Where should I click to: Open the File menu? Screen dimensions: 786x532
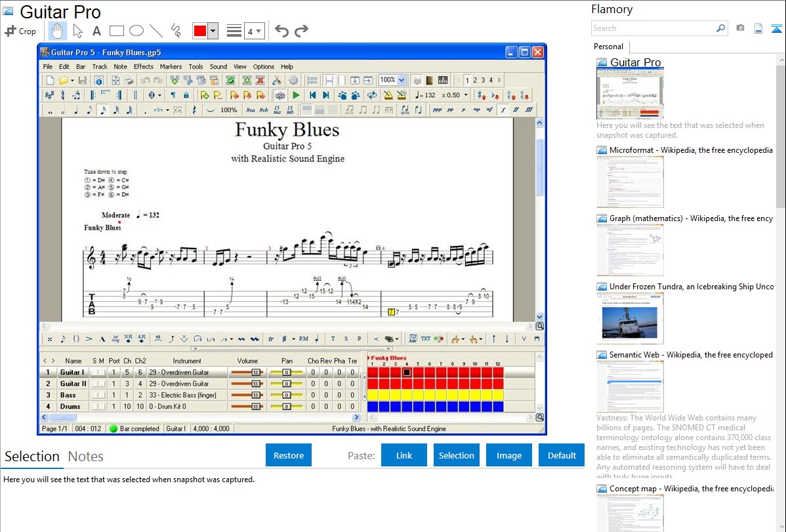48,66
